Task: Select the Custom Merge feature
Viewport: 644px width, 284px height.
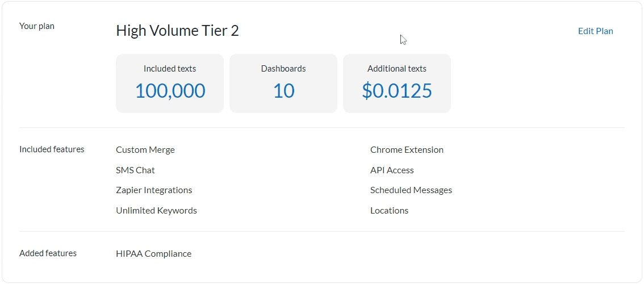Action: coord(145,150)
